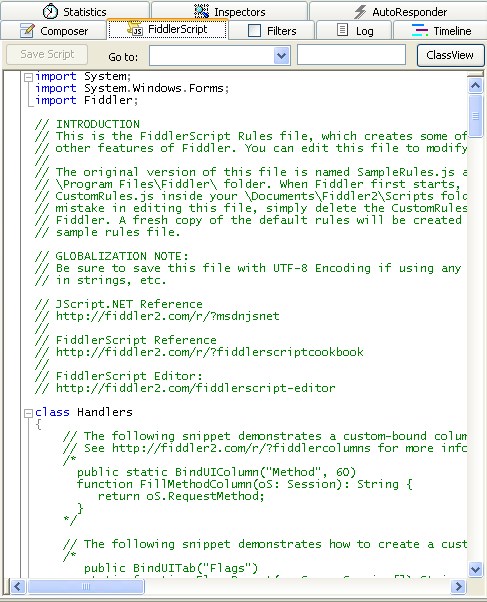Click the Save Script button
This screenshot has width=487, height=602.
tap(47, 55)
